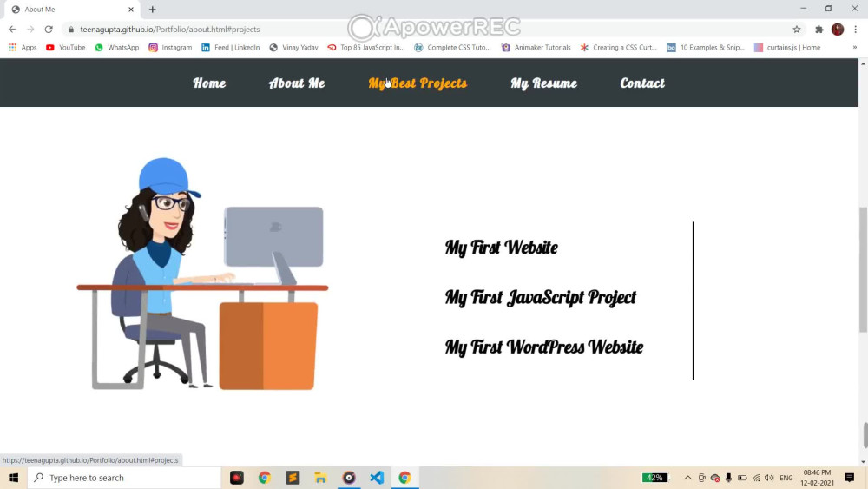Expand the hidden bookmarks chevron
868x489 pixels.
point(855,48)
